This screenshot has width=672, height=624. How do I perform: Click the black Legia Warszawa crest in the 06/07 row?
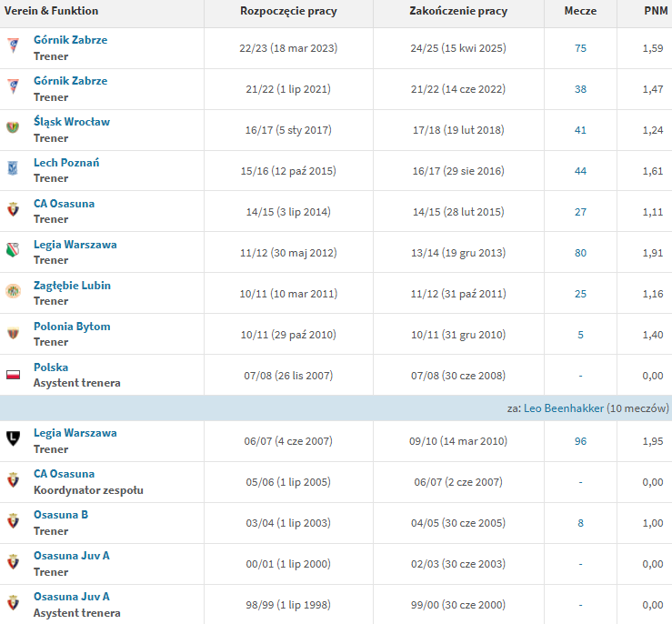pos(14,438)
